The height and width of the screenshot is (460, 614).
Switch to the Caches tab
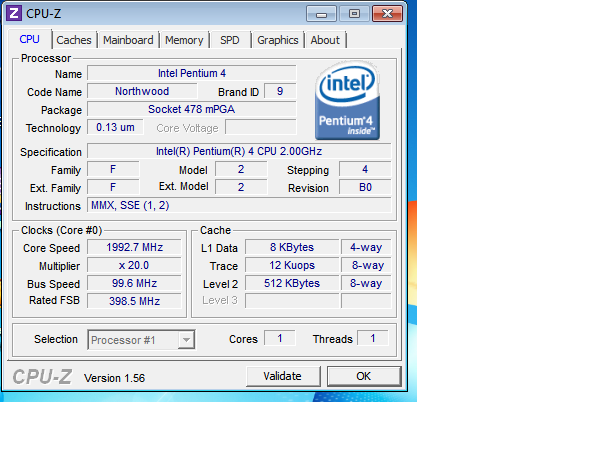74,40
